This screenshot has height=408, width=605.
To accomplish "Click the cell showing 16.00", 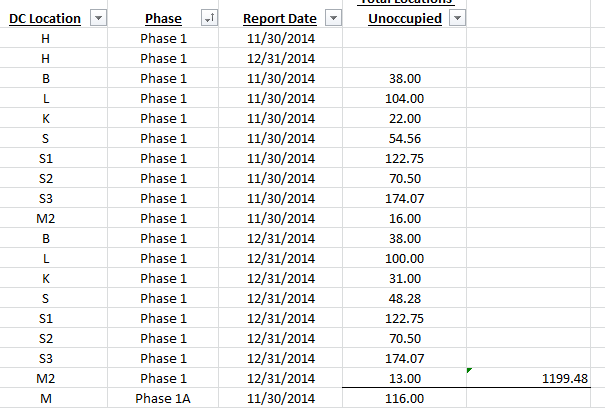I will (x=405, y=218).
